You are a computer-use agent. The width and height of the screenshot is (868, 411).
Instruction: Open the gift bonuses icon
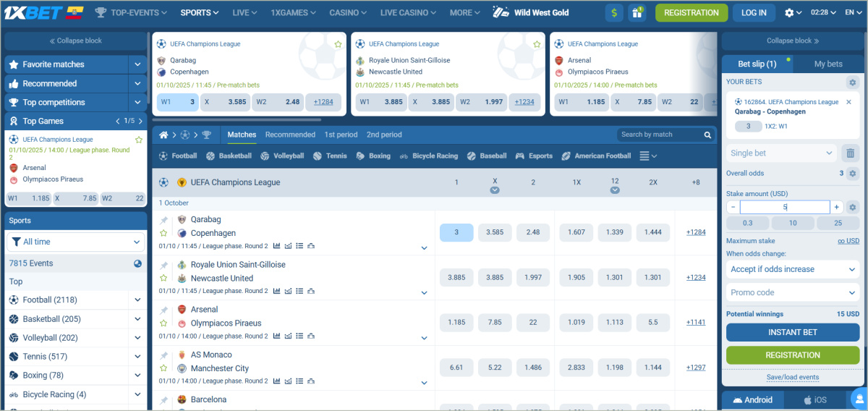click(x=637, y=12)
